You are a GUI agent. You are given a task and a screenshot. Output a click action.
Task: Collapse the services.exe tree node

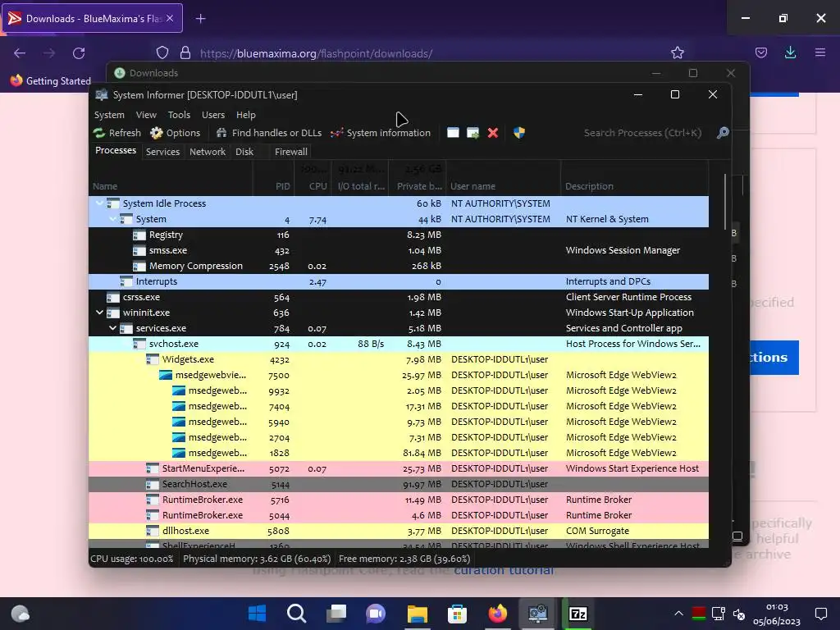[112, 328]
